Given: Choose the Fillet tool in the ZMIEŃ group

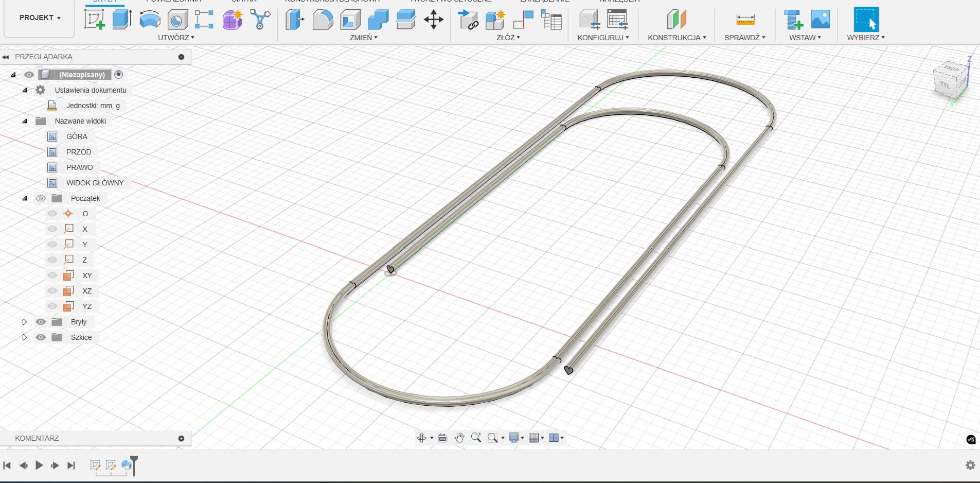Looking at the screenshot, I should [x=323, y=20].
